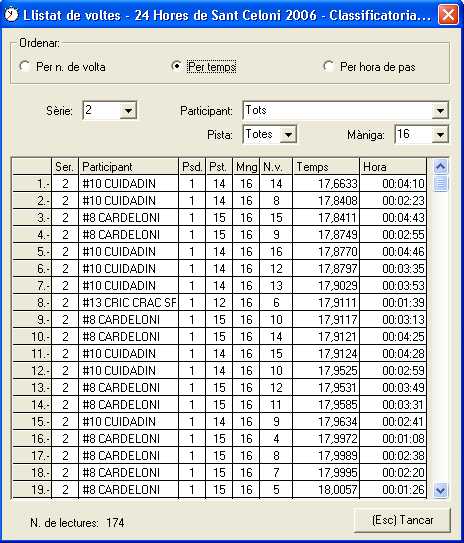
Task: Click the scrollbar down arrow
Action: pyautogui.click(x=440, y=490)
